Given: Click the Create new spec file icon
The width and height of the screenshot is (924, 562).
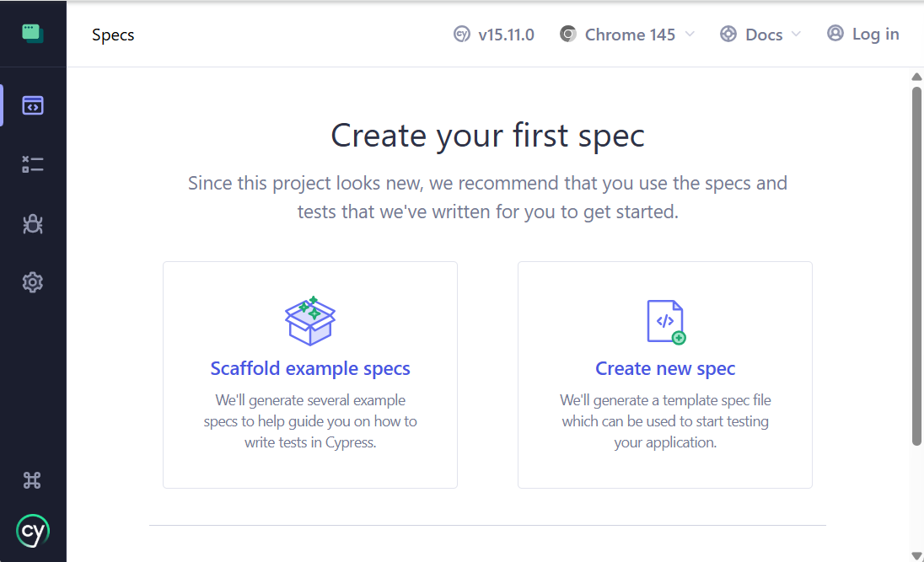Looking at the screenshot, I should point(665,321).
